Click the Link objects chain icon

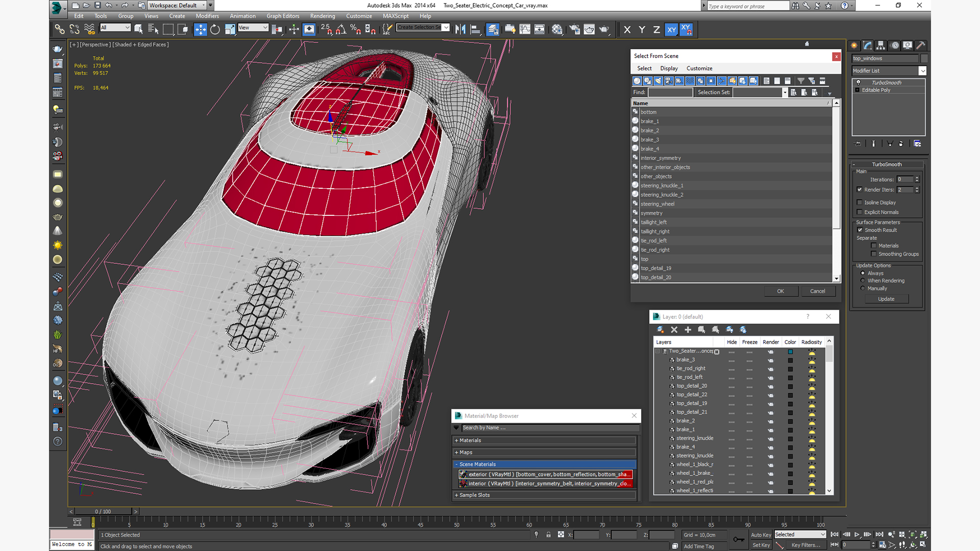coord(60,30)
